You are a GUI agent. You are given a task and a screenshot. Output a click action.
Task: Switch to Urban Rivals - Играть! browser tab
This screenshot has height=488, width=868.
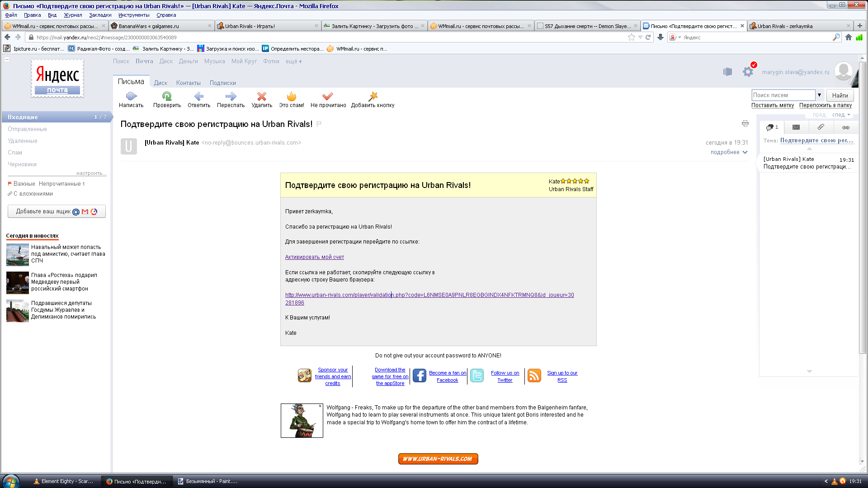tap(268, 26)
